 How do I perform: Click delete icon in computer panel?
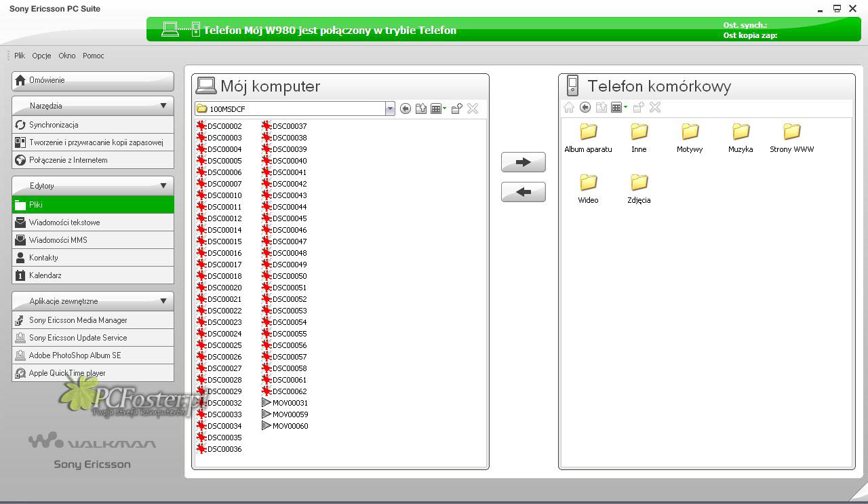coord(473,109)
